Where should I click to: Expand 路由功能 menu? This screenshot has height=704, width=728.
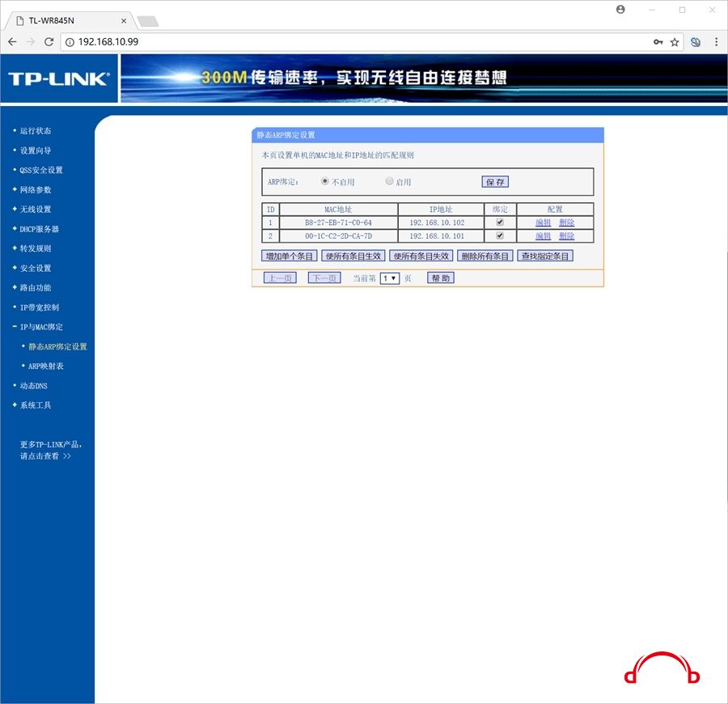click(36, 288)
